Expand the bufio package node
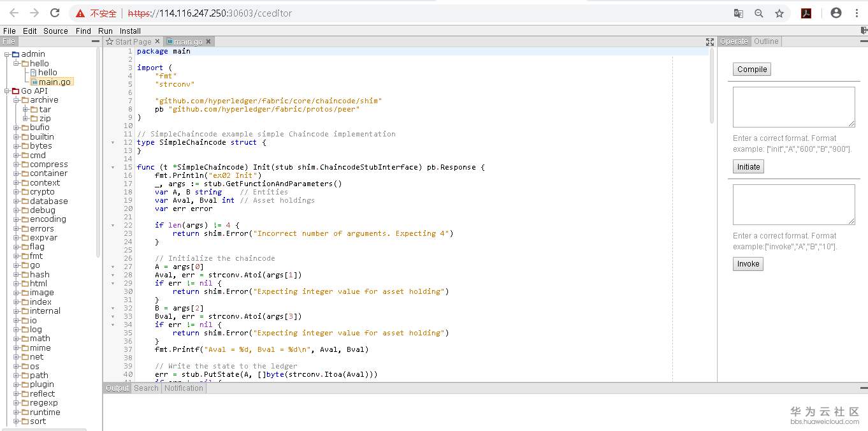868x431 pixels. coord(17,128)
